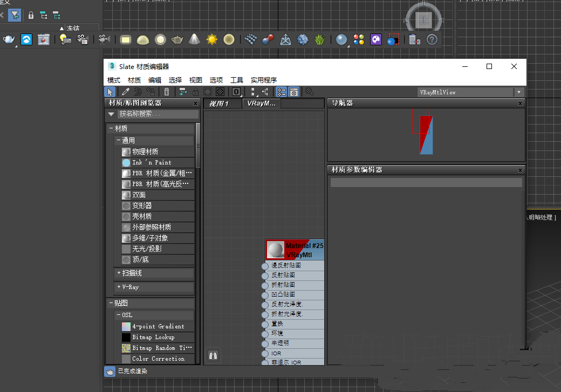Open the 工具 menu
Viewport: 561px width, 392px height.
pyautogui.click(x=236, y=80)
